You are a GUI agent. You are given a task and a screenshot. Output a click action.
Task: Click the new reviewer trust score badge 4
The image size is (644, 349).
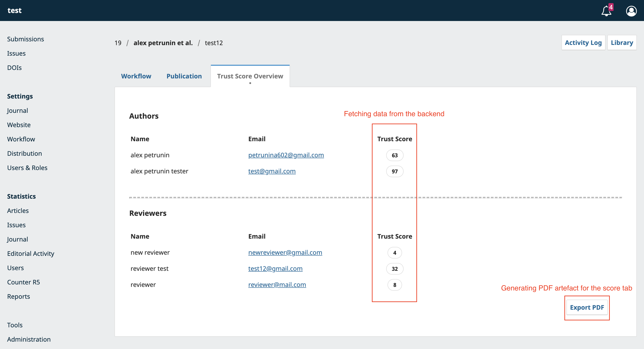(x=394, y=253)
